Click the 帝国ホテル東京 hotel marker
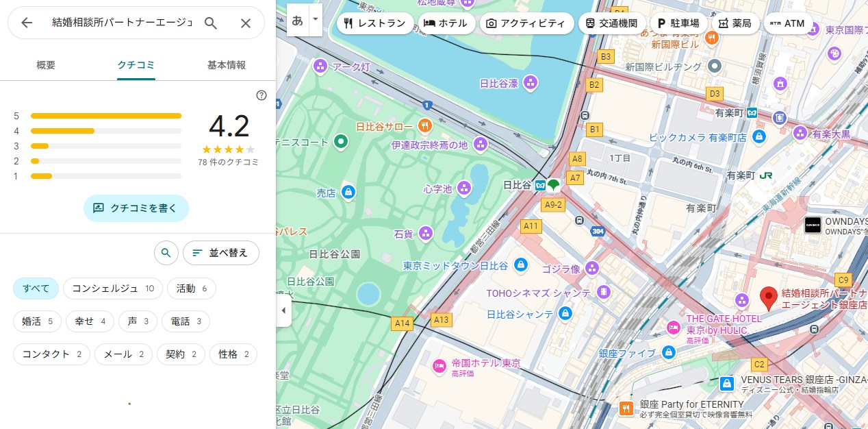The height and width of the screenshot is (429, 868). tap(439, 367)
